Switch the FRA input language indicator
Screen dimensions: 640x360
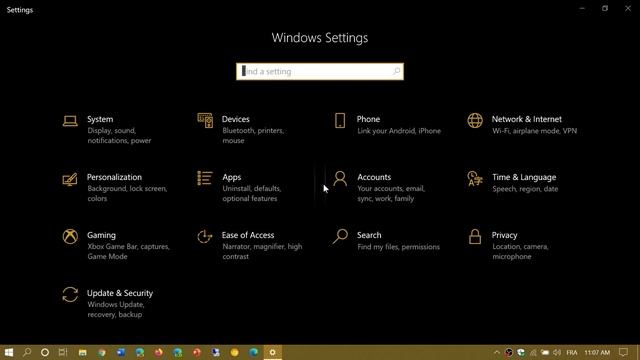(572, 352)
